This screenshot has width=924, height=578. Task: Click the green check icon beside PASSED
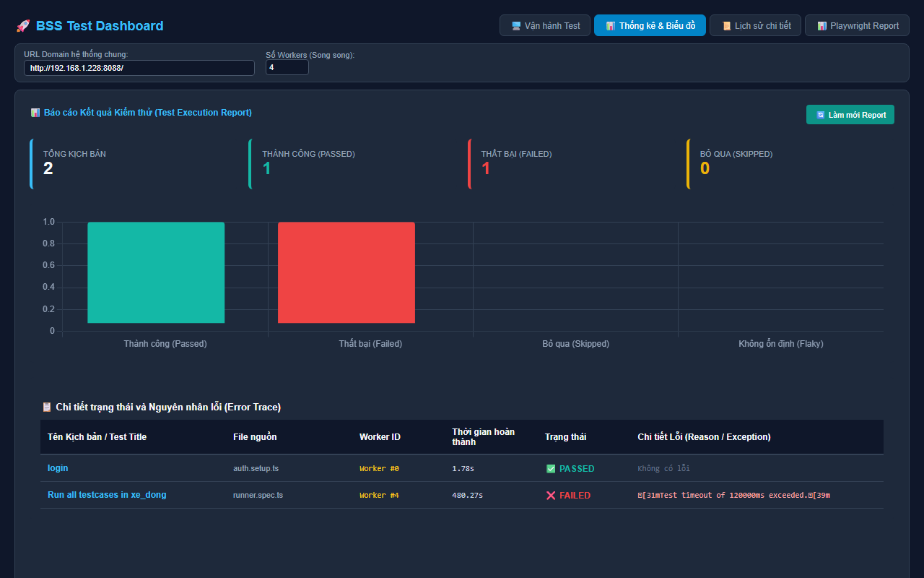(551, 469)
